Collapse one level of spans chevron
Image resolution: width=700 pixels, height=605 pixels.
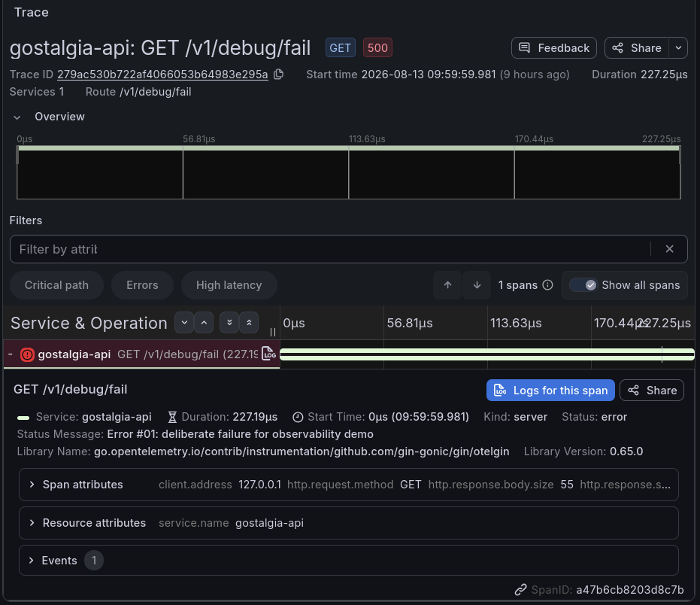click(x=204, y=323)
